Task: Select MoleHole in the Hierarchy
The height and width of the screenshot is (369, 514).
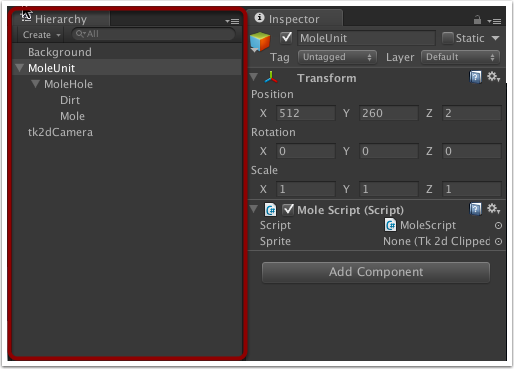Action: click(x=68, y=84)
